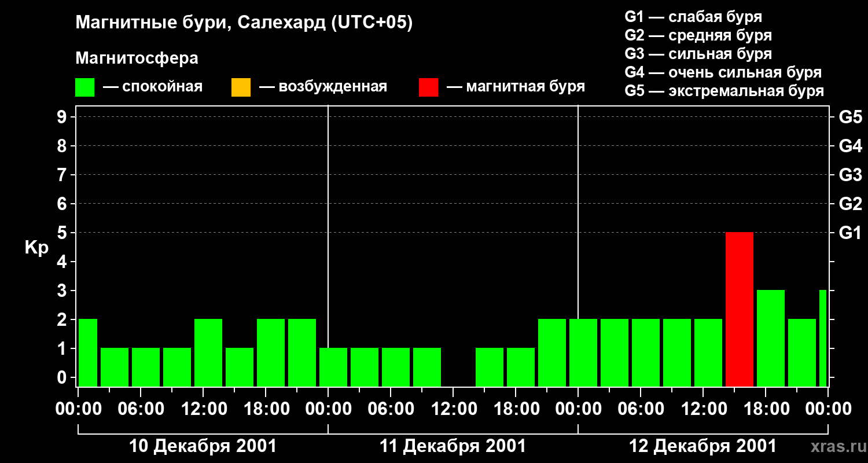This screenshot has height=463, width=868.
Task: Click the '11 Декабря 2001' date label
Action: pyautogui.click(x=453, y=446)
